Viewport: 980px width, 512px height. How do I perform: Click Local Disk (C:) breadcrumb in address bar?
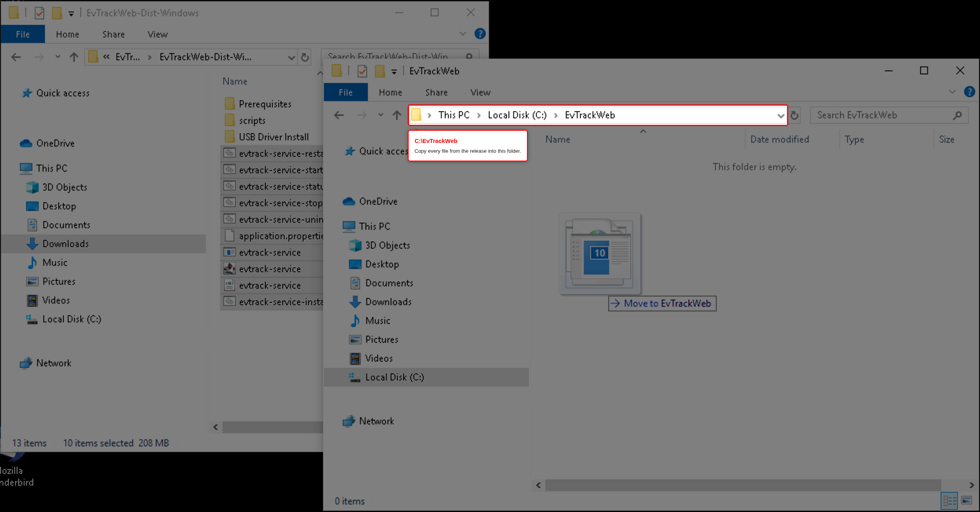[x=517, y=115]
